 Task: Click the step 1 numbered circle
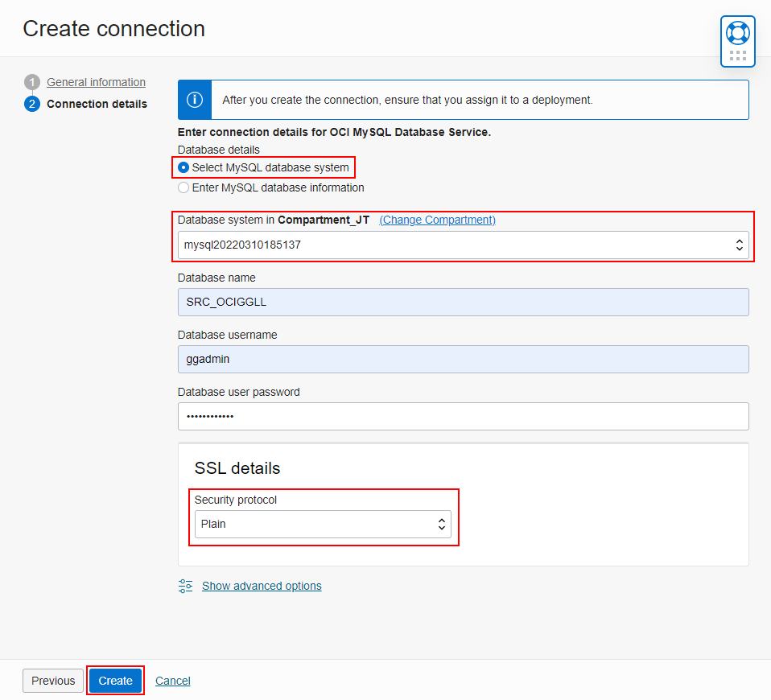coord(31,82)
